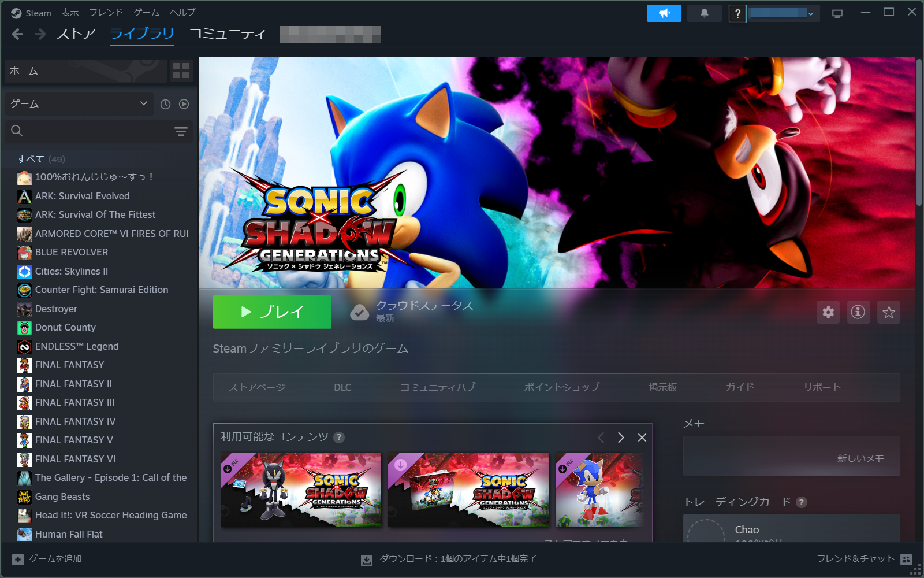Open the grid view icon beside ホーム
Viewport: 924px width, 578px height.
pyautogui.click(x=181, y=71)
